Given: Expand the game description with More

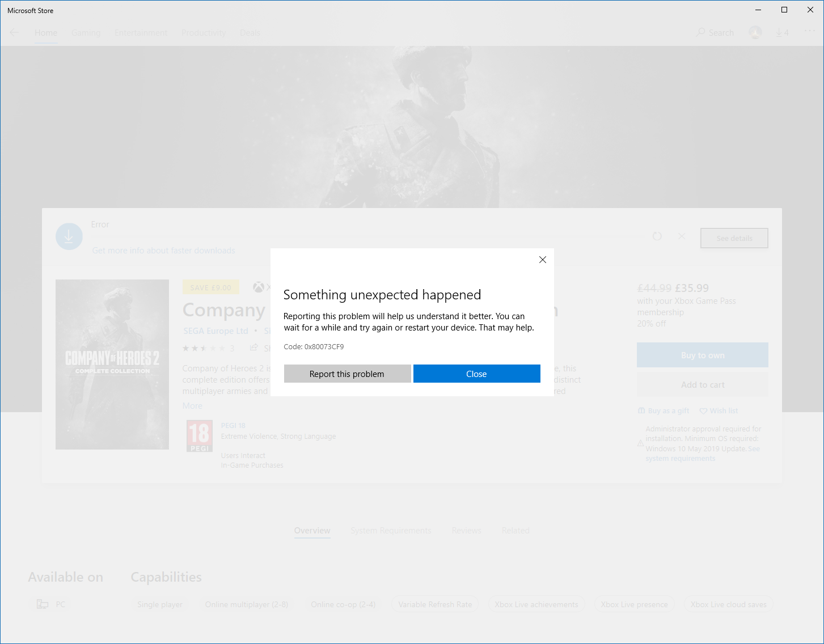Looking at the screenshot, I should pyautogui.click(x=192, y=405).
